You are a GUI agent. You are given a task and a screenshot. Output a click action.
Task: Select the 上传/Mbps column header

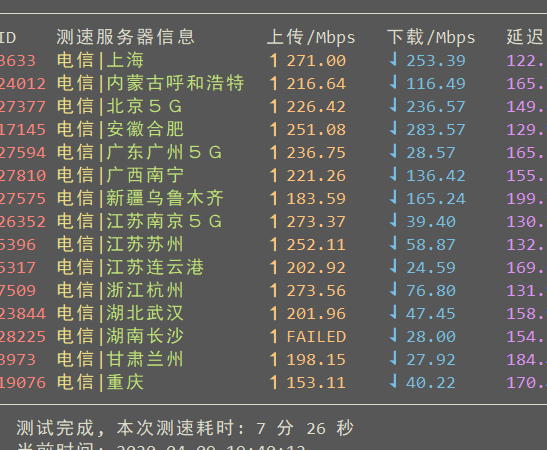coord(311,37)
